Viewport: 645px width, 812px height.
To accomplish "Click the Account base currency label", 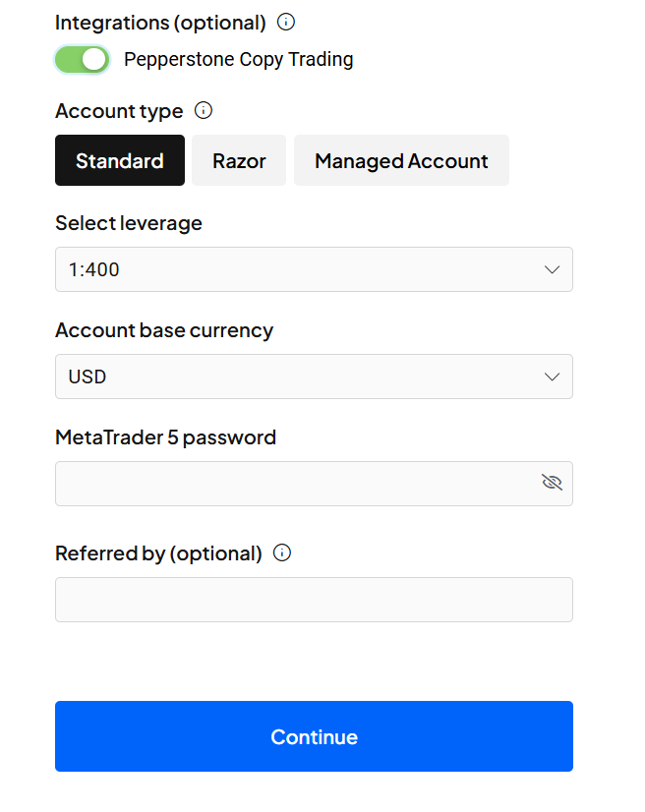I will (x=164, y=330).
